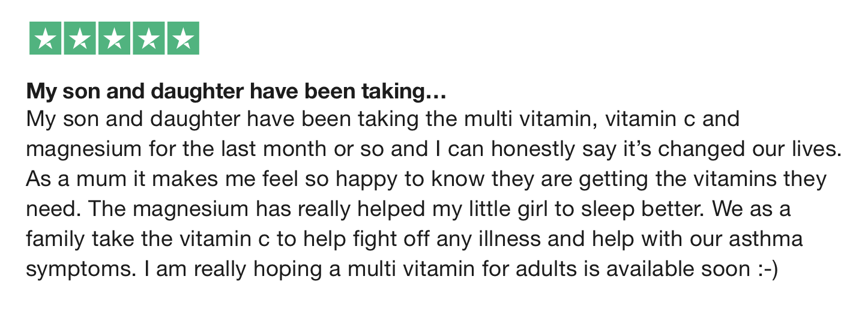This screenshot has height=324, width=868.
Task: Click the second green rating star
Action: coord(80,39)
